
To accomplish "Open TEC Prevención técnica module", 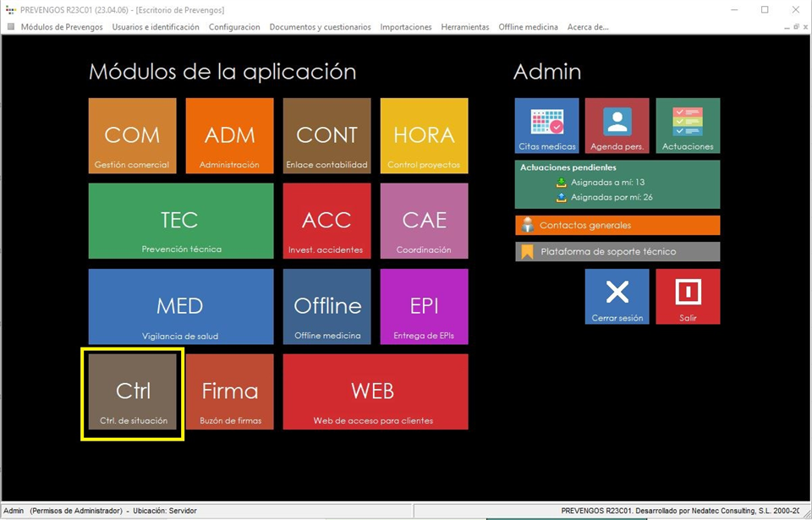I will [181, 221].
